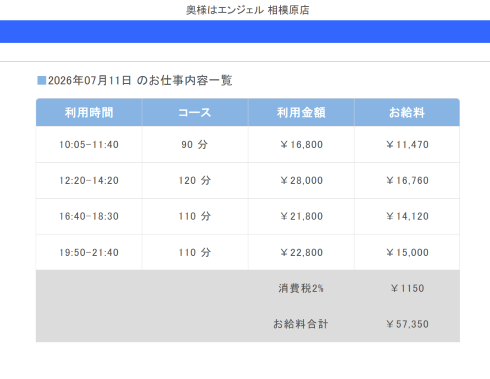
Task: Click the ¥22,800 amount cell
Action: [x=301, y=252]
